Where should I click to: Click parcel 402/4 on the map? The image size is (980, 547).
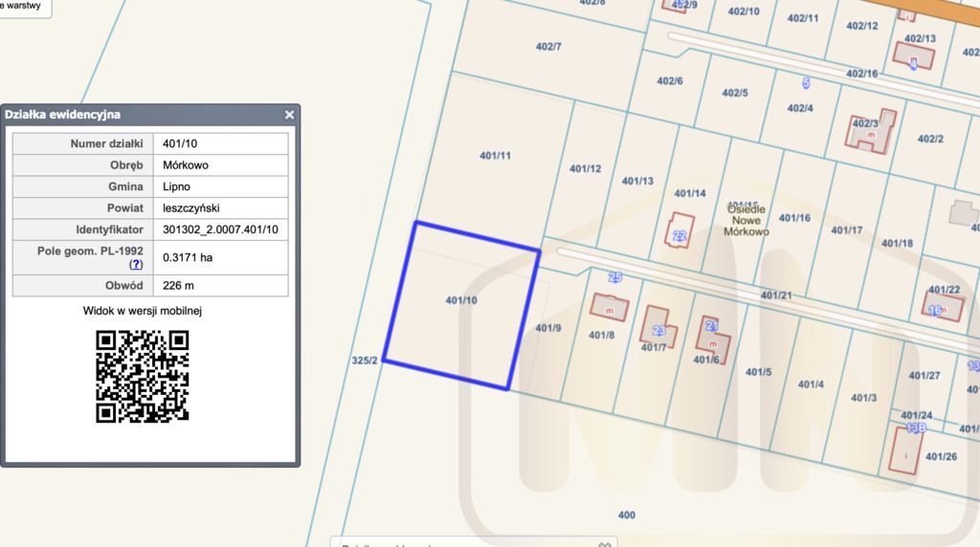click(x=800, y=109)
